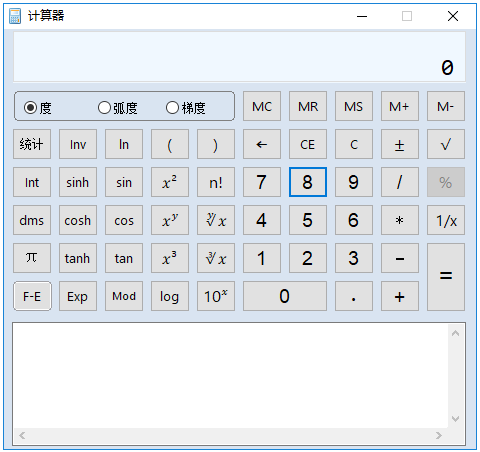Click the 10 to the x button

point(216,296)
